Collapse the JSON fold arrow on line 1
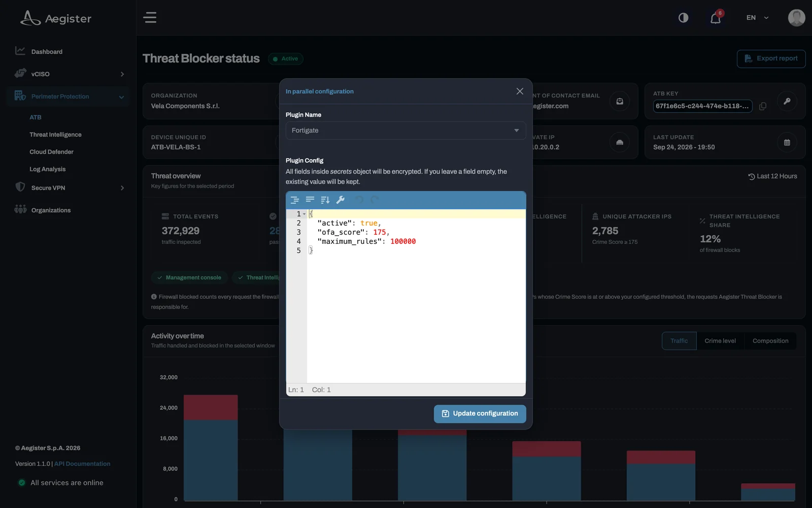The image size is (812, 508). (x=304, y=214)
